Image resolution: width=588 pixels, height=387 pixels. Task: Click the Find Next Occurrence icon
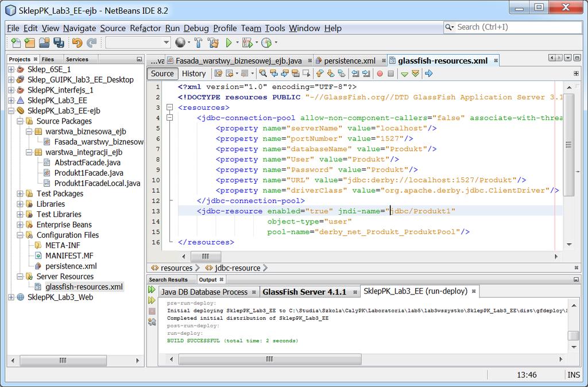285,73
